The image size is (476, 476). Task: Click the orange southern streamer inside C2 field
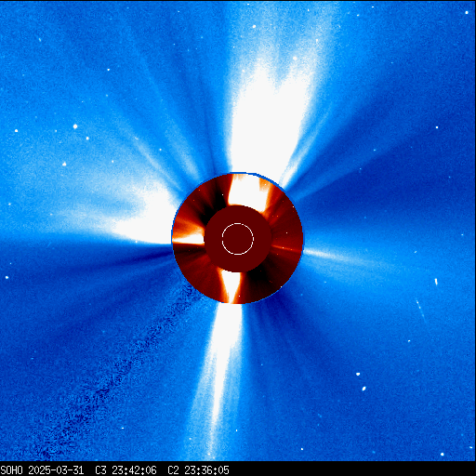point(231,286)
